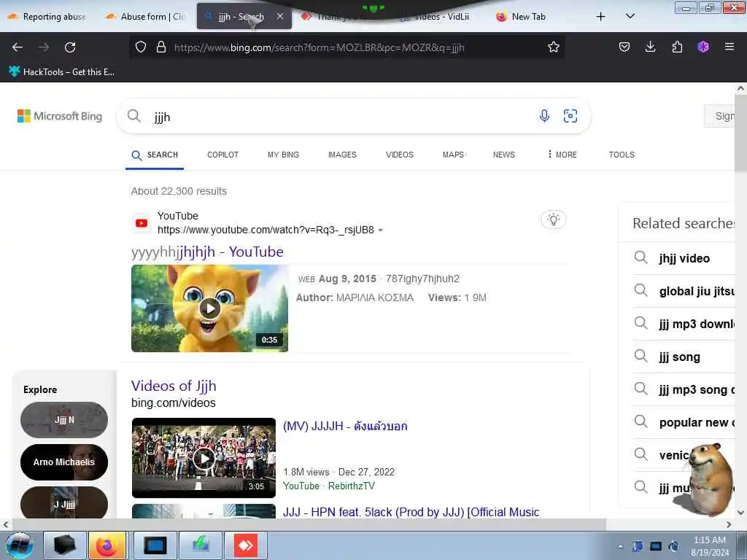This screenshot has width=747, height=560.
Task: Click the vertical scrollbar thumb
Action: tap(740, 134)
